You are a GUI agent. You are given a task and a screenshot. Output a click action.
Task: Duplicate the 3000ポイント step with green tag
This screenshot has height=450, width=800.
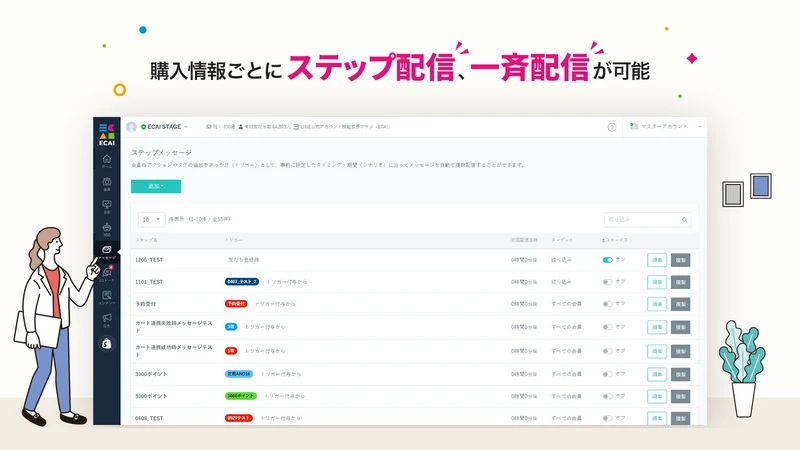coord(681,396)
